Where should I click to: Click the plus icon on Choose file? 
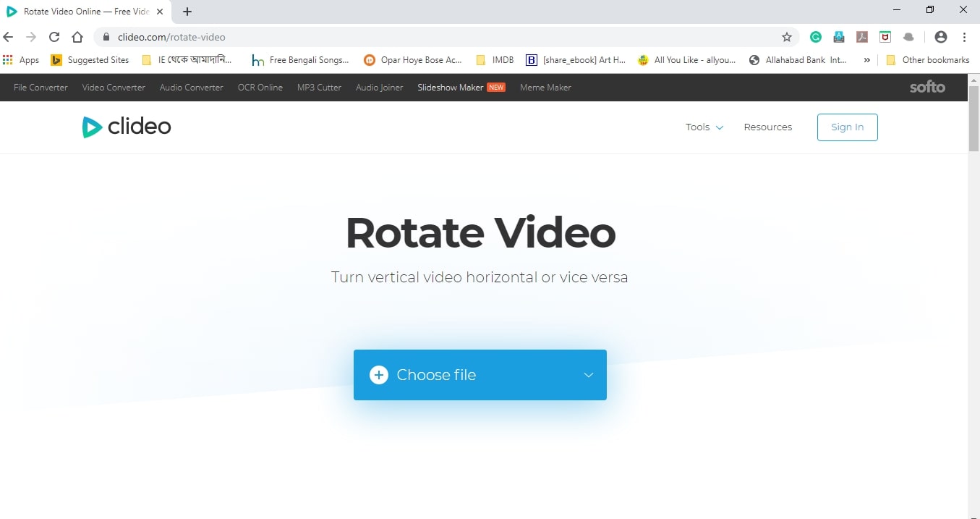pos(379,375)
